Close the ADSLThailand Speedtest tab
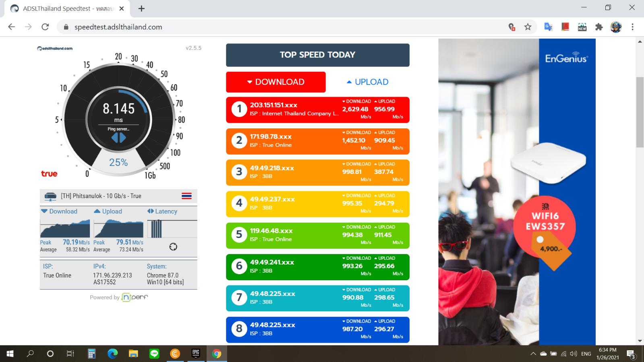Screen dimensions: 644x362 (122, 8)
